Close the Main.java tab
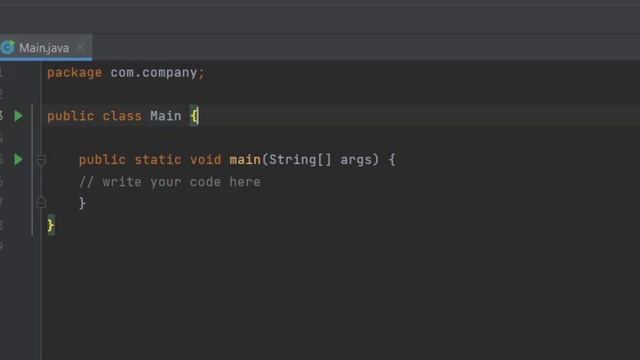The width and height of the screenshot is (640, 360). click(x=80, y=47)
